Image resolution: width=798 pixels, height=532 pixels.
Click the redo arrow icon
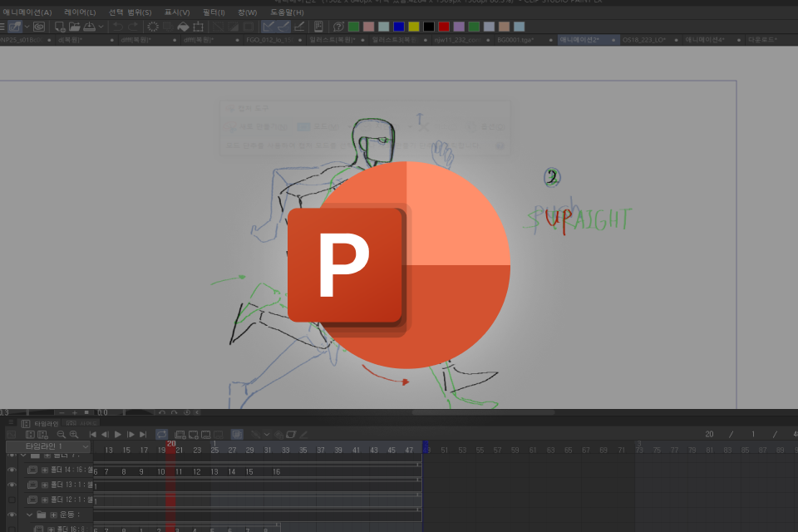tap(133, 27)
